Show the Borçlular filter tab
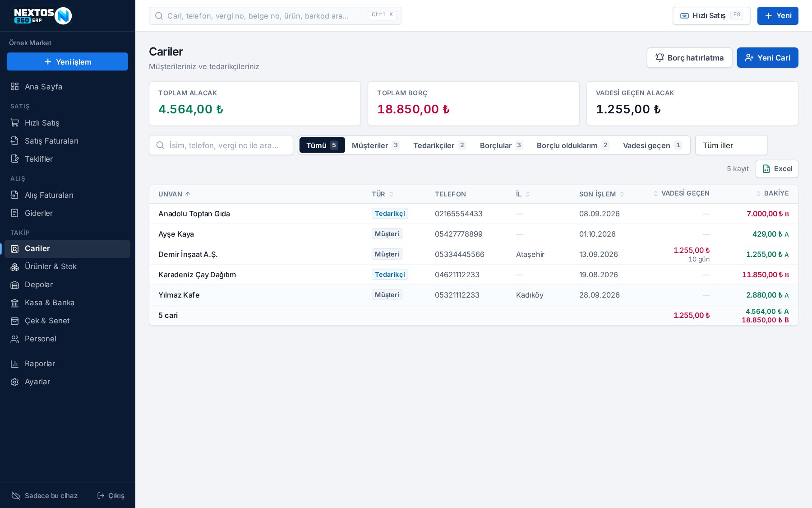This screenshot has width=812, height=508. point(501,145)
